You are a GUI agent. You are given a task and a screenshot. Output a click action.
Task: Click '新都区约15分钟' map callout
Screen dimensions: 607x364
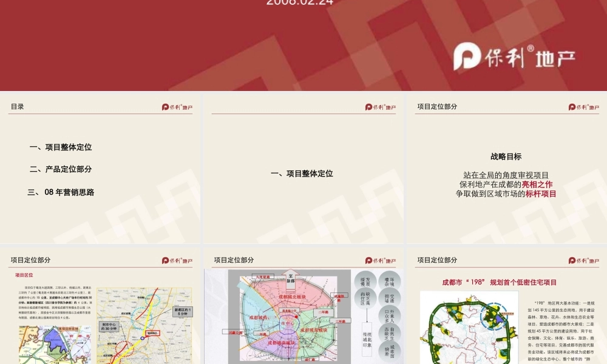[x=182, y=312]
